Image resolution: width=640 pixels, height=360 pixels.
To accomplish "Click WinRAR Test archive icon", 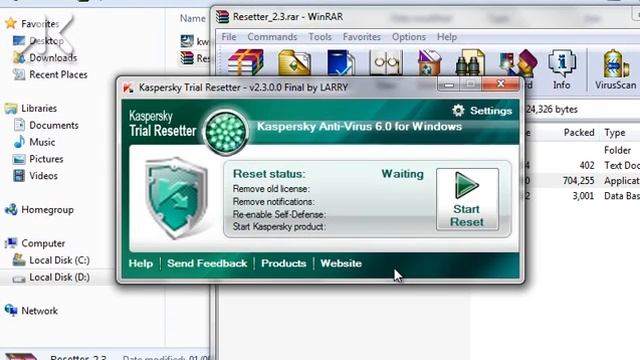I will coord(341,62).
